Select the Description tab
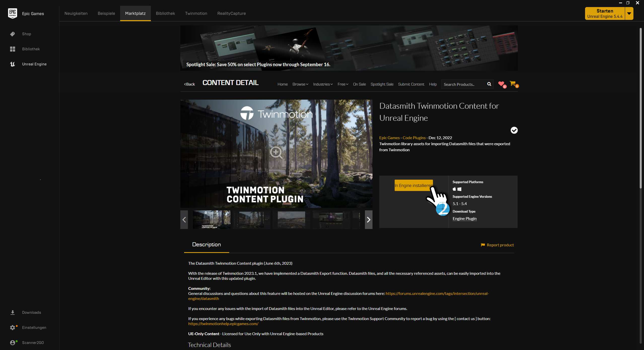This screenshot has width=644, height=350. [207, 245]
